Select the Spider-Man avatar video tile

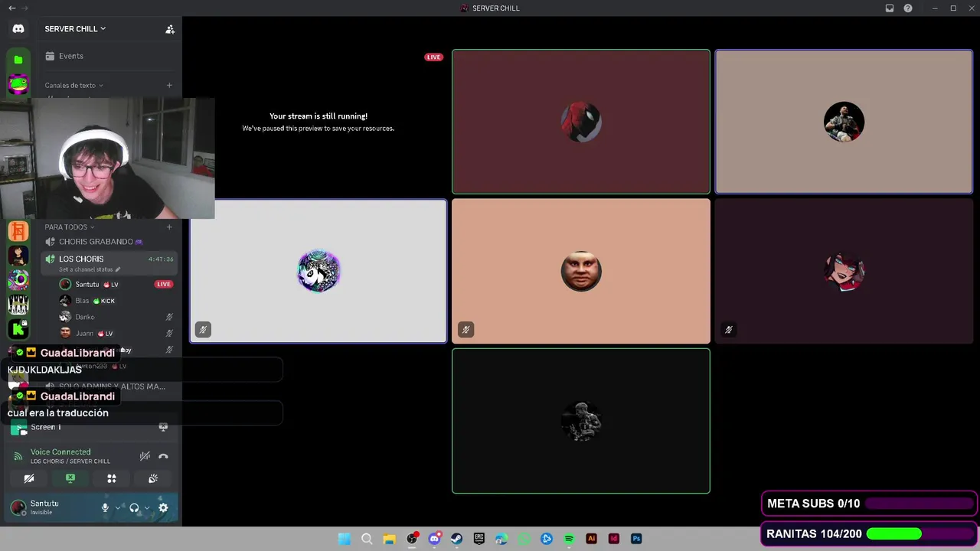(x=581, y=122)
